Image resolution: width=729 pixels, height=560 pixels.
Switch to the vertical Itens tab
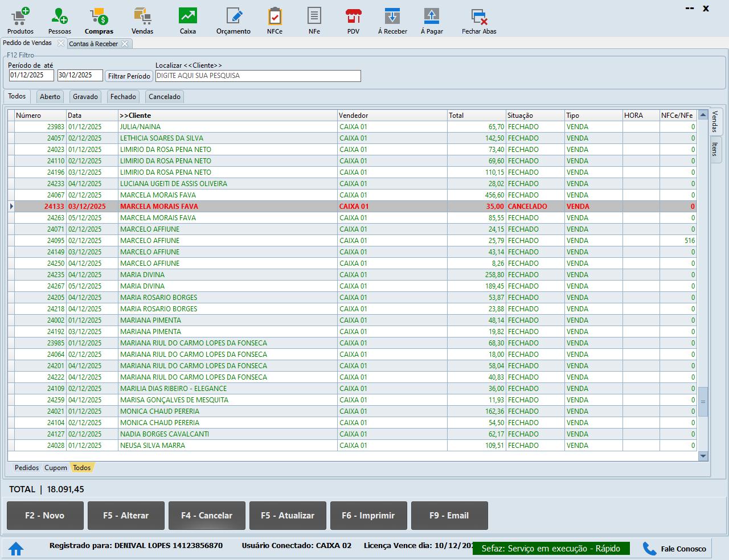tap(715, 149)
